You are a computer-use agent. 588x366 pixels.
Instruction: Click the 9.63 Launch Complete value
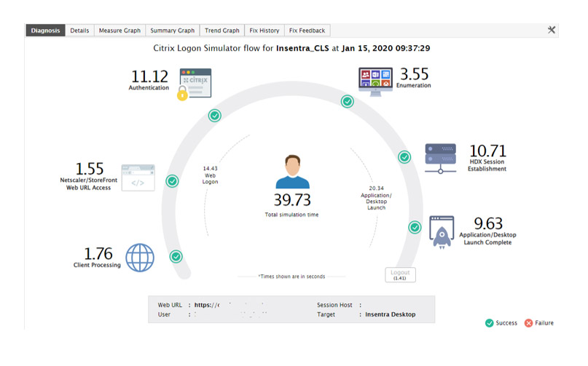pos(488,223)
